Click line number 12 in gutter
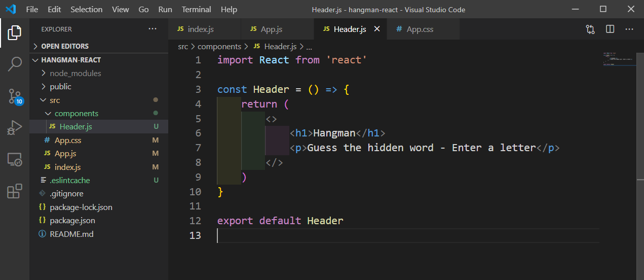This screenshot has height=280, width=644. [x=196, y=221]
